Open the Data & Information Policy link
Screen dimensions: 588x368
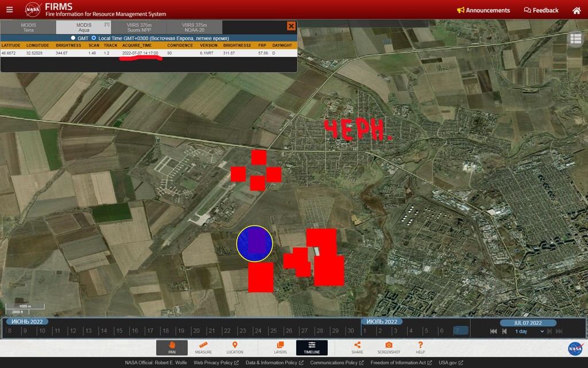pos(274,363)
